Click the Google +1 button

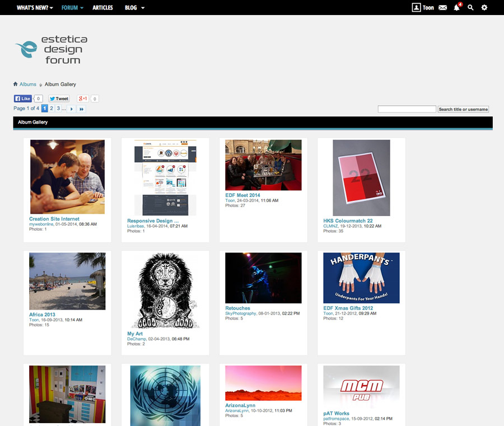pyautogui.click(x=83, y=99)
